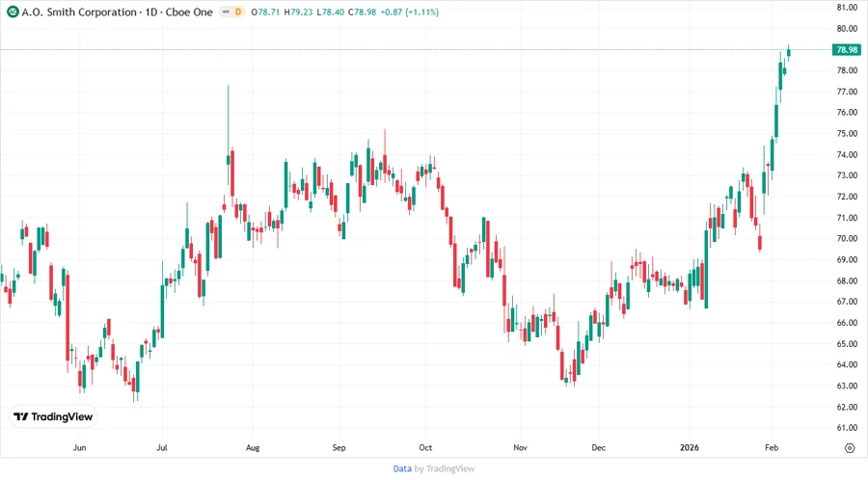Click the 68.00 price axis label
The height and width of the screenshot is (480, 868).
coord(847,280)
